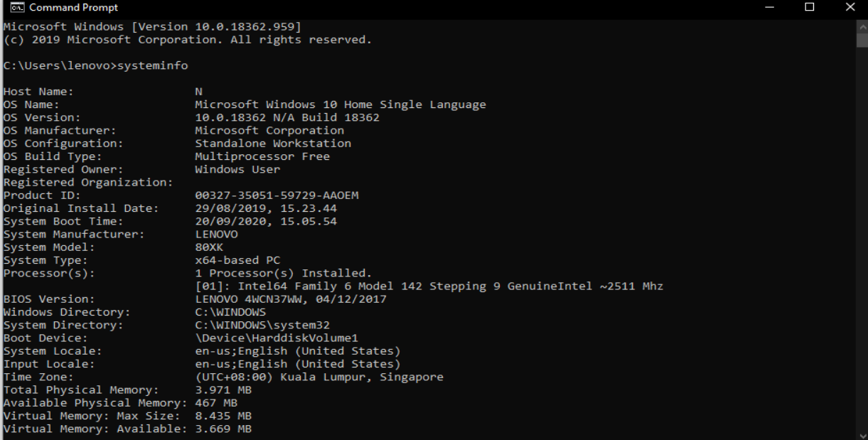
Task: Click the scrollbar up arrow
Action: pos(862,25)
